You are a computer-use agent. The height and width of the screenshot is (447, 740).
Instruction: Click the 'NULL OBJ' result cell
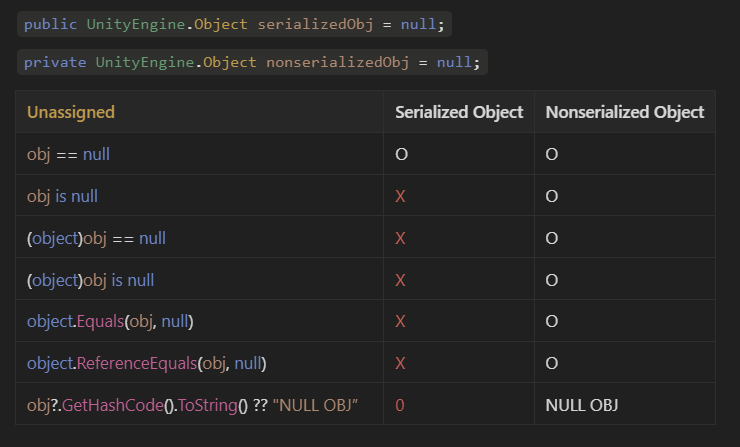coord(581,405)
